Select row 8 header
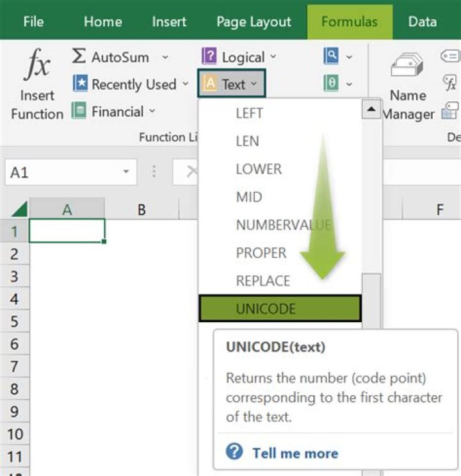Viewport: 461px width, 476px height. click(x=14, y=389)
